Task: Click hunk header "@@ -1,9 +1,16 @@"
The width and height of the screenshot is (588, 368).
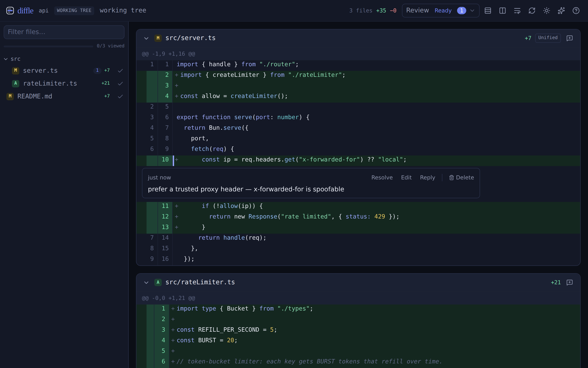Action: point(168,54)
